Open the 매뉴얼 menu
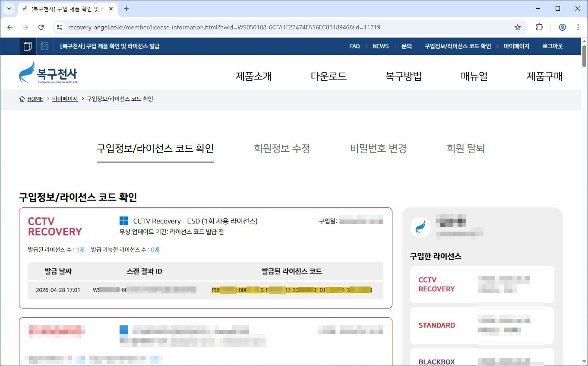 [x=474, y=76]
